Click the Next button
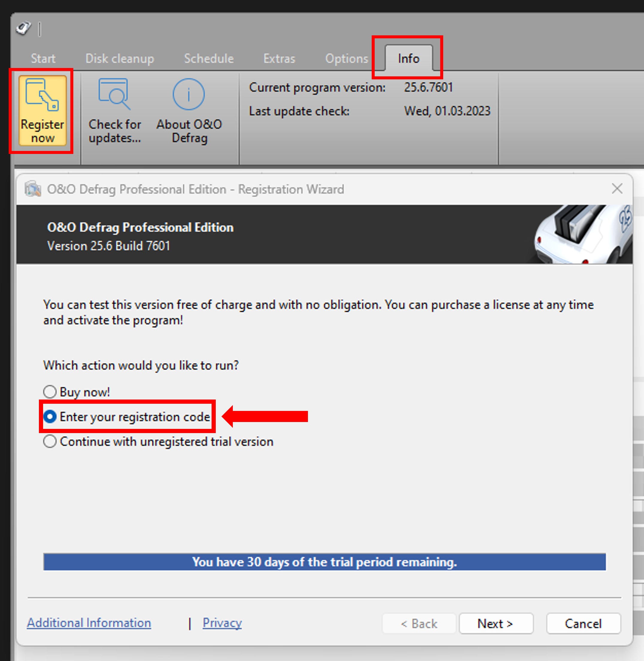 496,623
